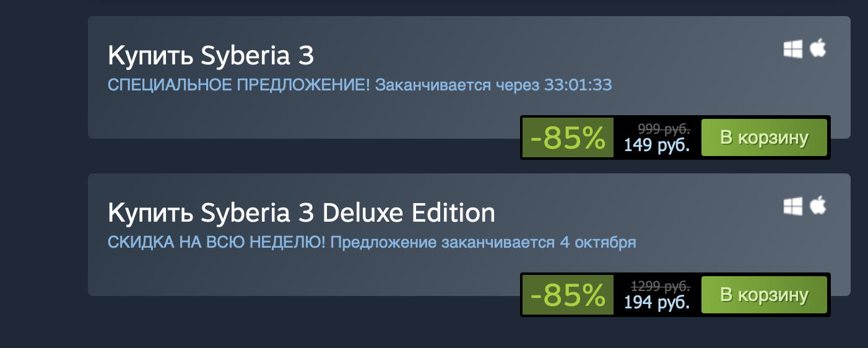868x348 pixels.
Task: Click the "Купить Syberia 3" heading
Action: [210, 56]
